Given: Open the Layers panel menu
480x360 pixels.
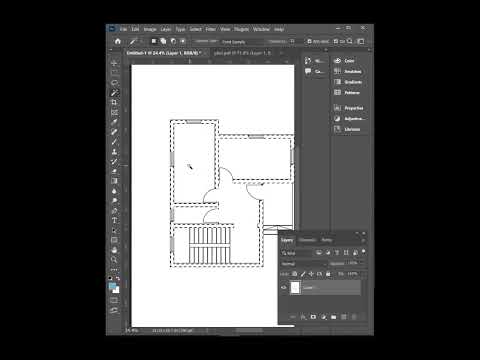Looking at the screenshot, I should [363, 240].
